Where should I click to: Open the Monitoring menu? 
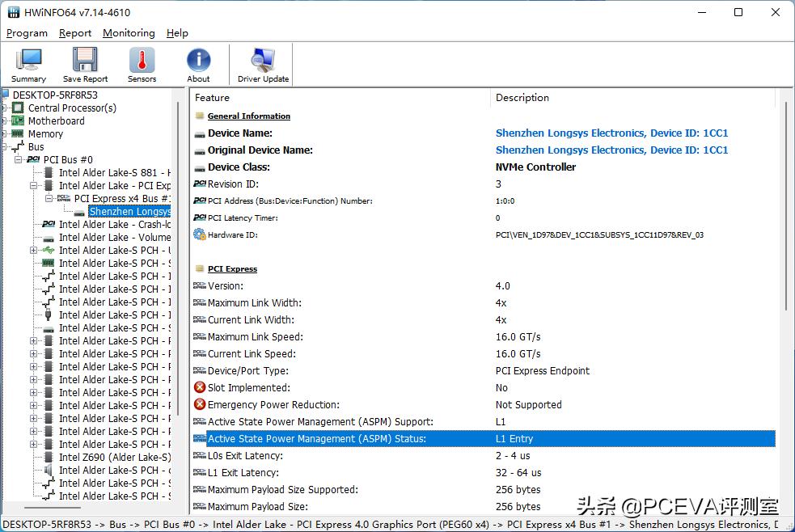click(128, 33)
